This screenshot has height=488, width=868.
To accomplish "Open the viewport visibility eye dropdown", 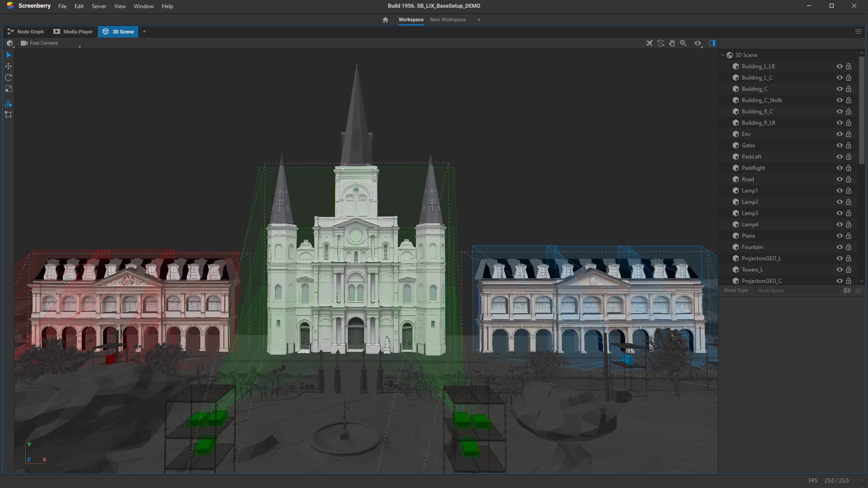I will point(698,43).
